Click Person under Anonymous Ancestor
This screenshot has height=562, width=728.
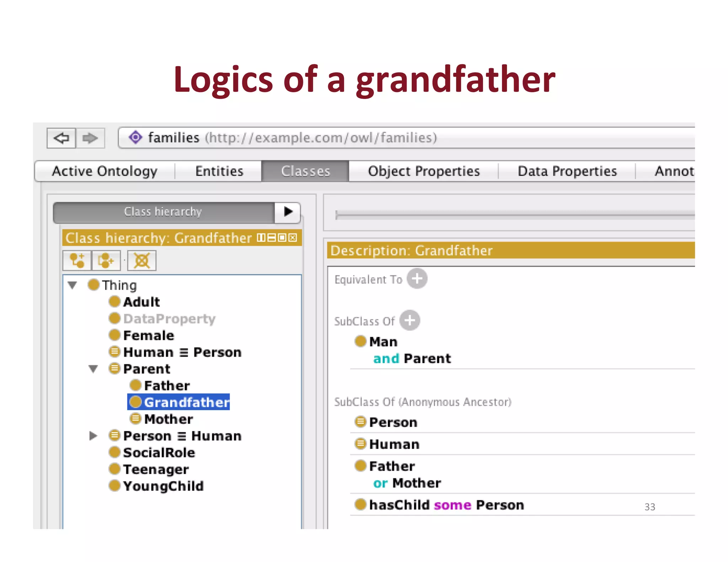click(x=393, y=422)
